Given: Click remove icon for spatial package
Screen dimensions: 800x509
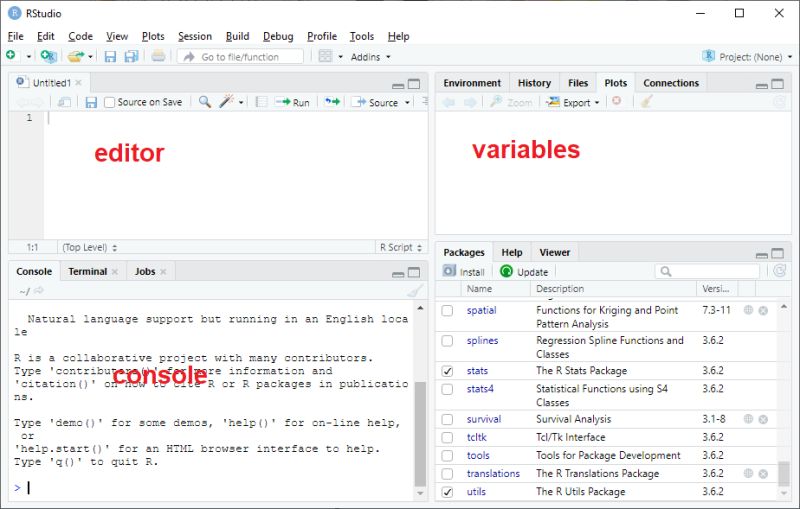Looking at the screenshot, I should (x=763, y=311).
